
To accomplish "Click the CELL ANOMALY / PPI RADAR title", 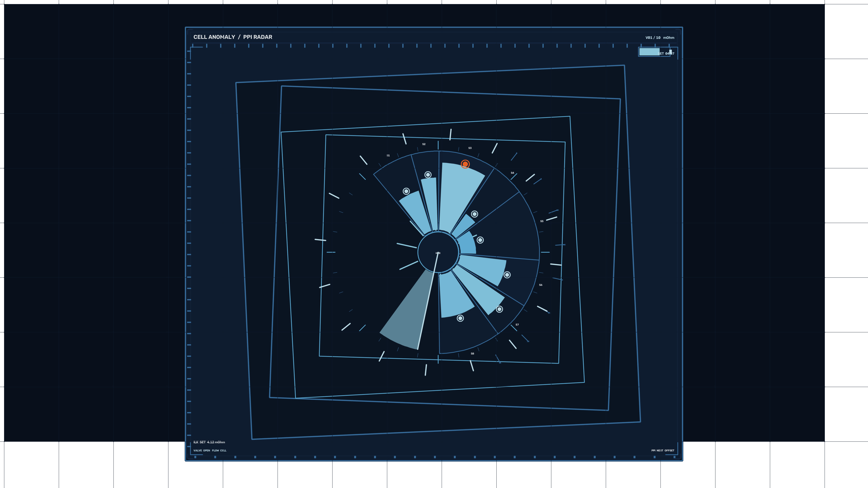I will (x=233, y=37).
